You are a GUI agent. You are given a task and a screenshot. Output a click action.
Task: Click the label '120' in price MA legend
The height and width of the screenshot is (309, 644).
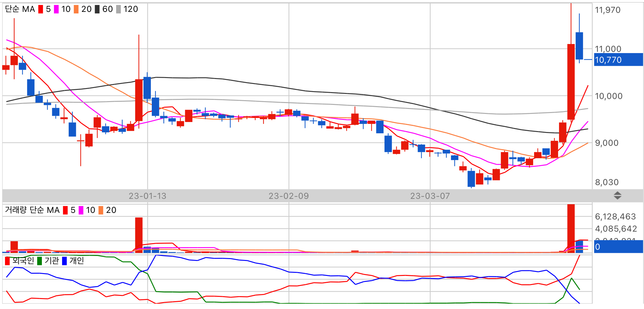pyautogui.click(x=131, y=9)
